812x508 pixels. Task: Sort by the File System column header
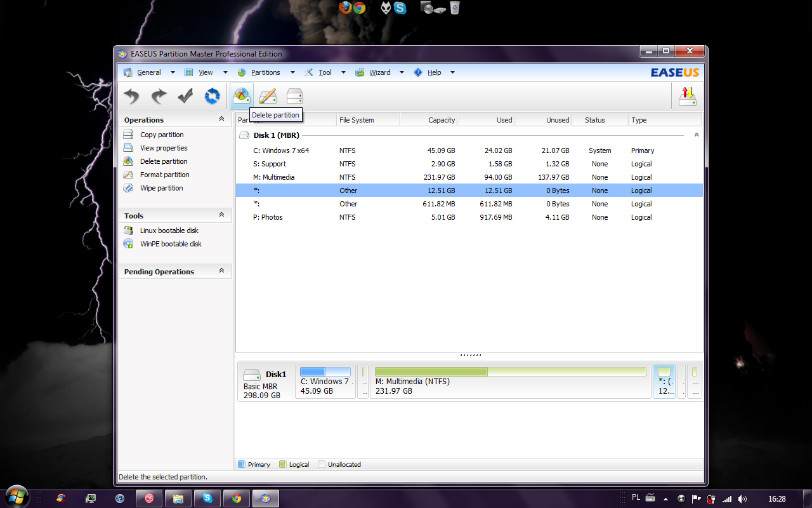point(368,120)
